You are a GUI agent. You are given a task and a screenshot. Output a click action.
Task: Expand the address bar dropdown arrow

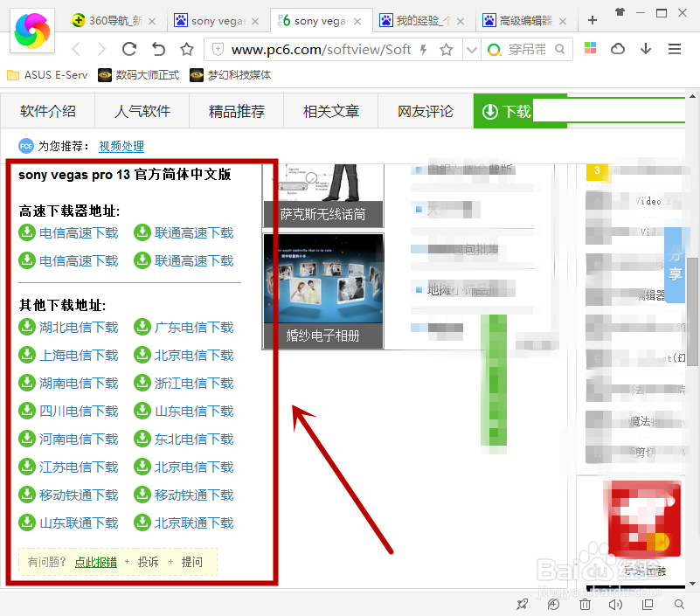tap(472, 50)
